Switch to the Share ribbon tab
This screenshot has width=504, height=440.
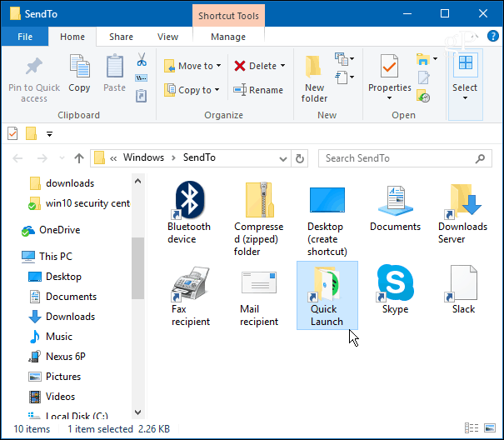point(121,37)
